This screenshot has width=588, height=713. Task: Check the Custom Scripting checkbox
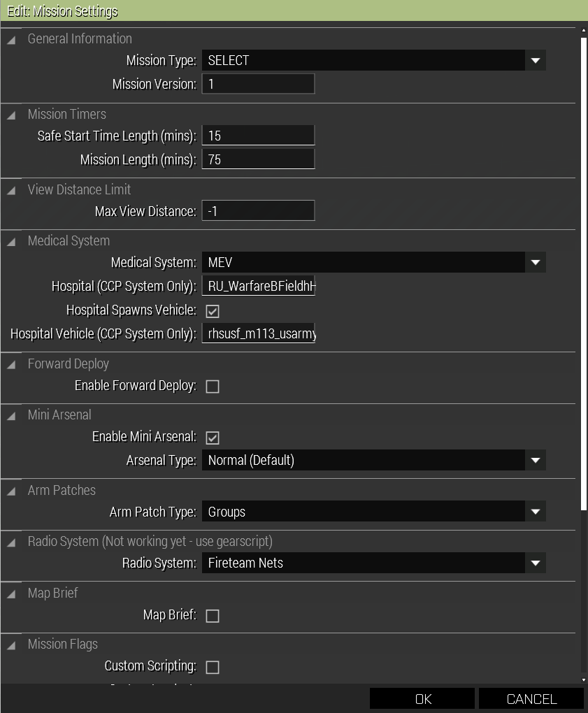(x=213, y=668)
